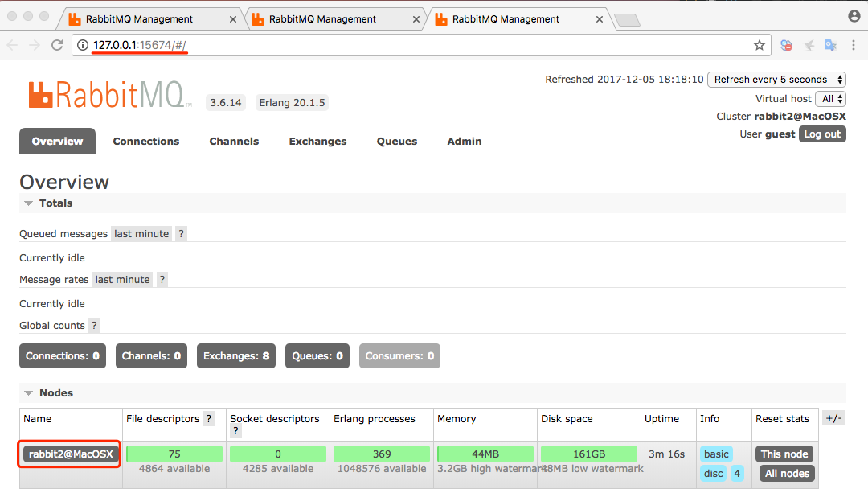868x493 pixels.
Task: Click the Exchanges: 8 count button
Action: point(236,356)
